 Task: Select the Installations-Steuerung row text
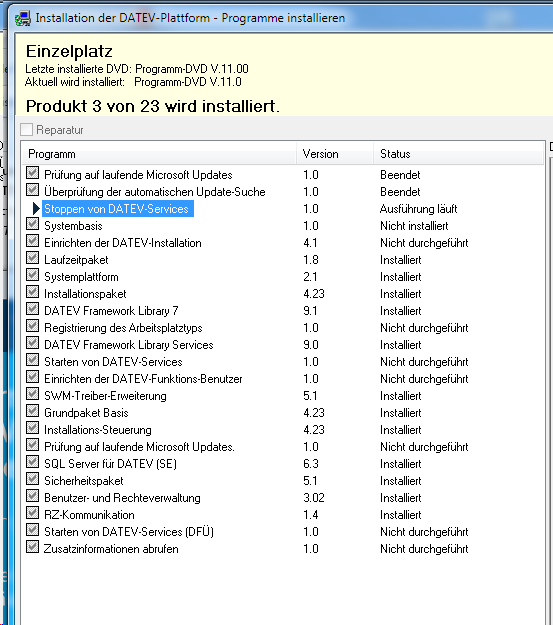tap(98, 430)
